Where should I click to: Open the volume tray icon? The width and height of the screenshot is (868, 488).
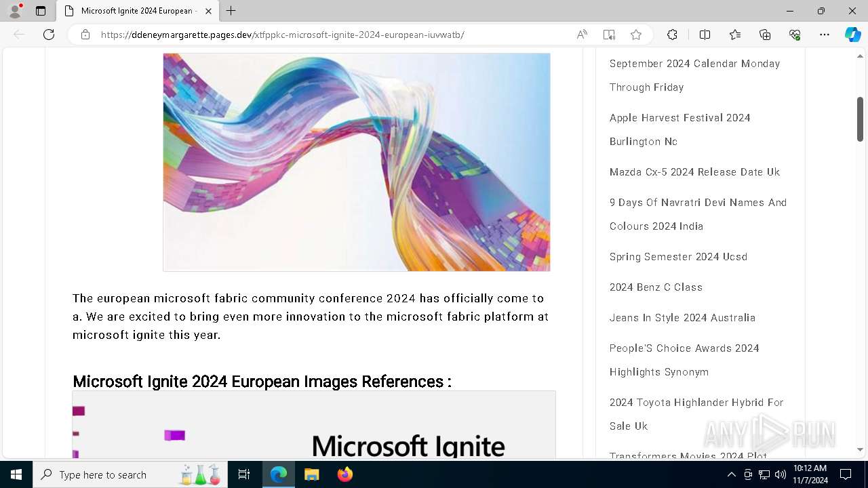coord(781,474)
